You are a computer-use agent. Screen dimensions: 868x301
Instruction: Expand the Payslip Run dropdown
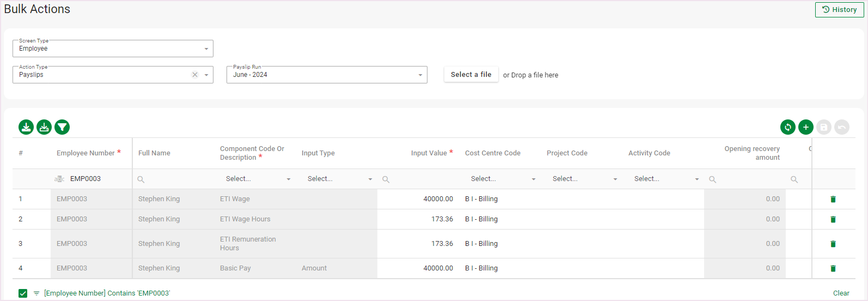click(x=420, y=75)
